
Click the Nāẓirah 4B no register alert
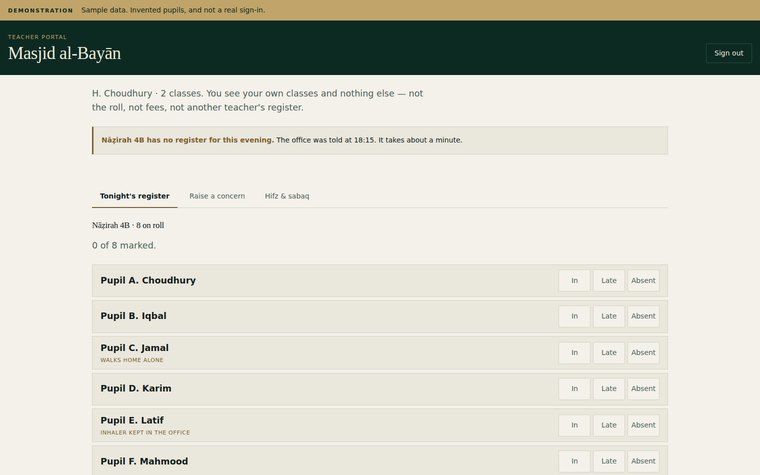click(380, 140)
